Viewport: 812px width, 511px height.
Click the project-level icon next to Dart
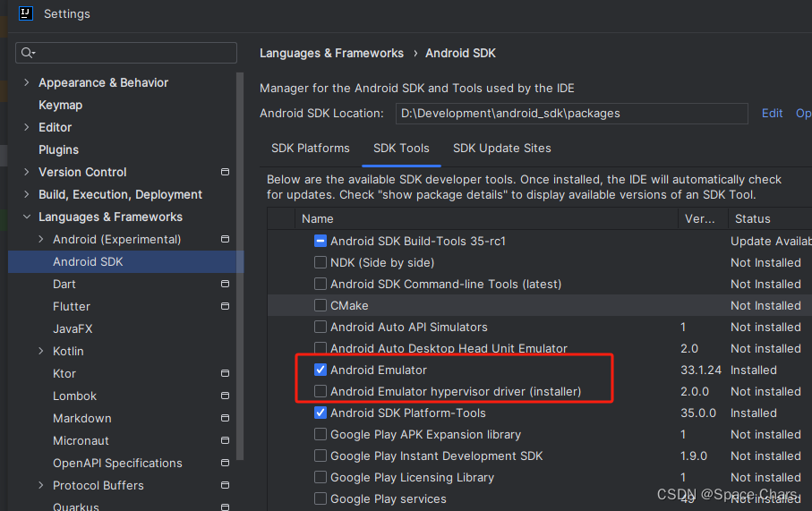point(225,284)
